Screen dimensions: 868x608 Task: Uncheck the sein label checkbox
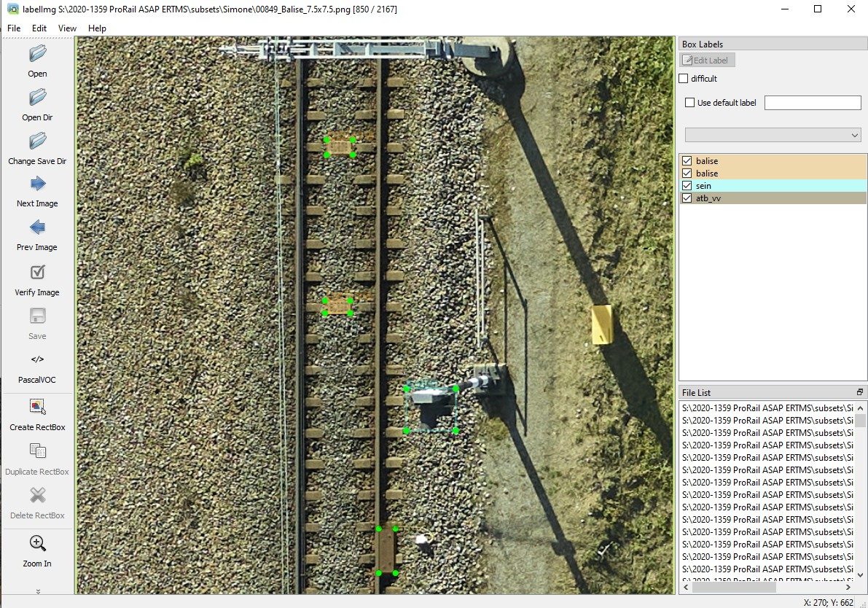tap(686, 185)
